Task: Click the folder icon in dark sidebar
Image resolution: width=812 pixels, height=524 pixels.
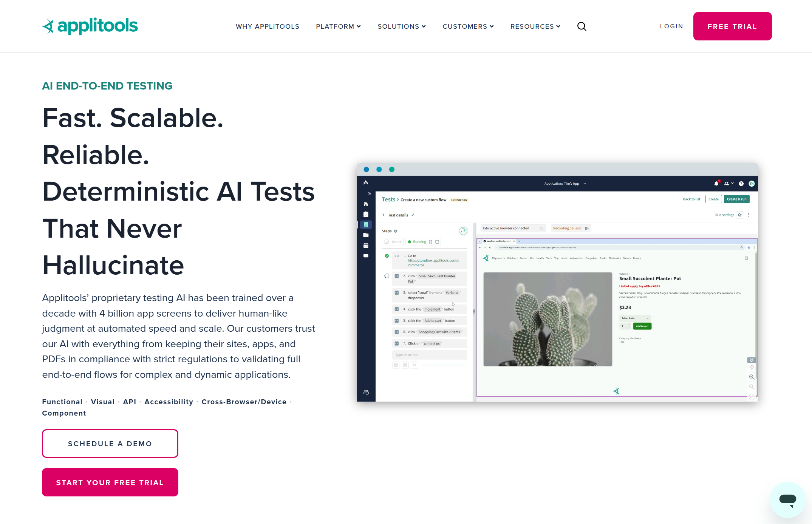Action: tap(366, 235)
